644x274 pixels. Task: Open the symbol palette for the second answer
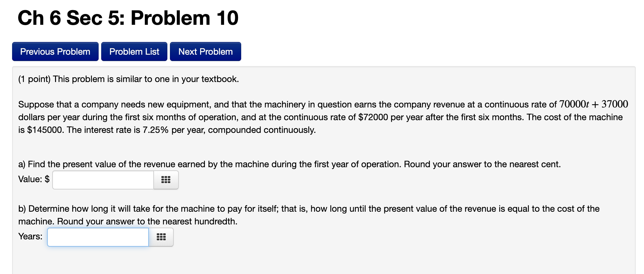pos(161,237)
